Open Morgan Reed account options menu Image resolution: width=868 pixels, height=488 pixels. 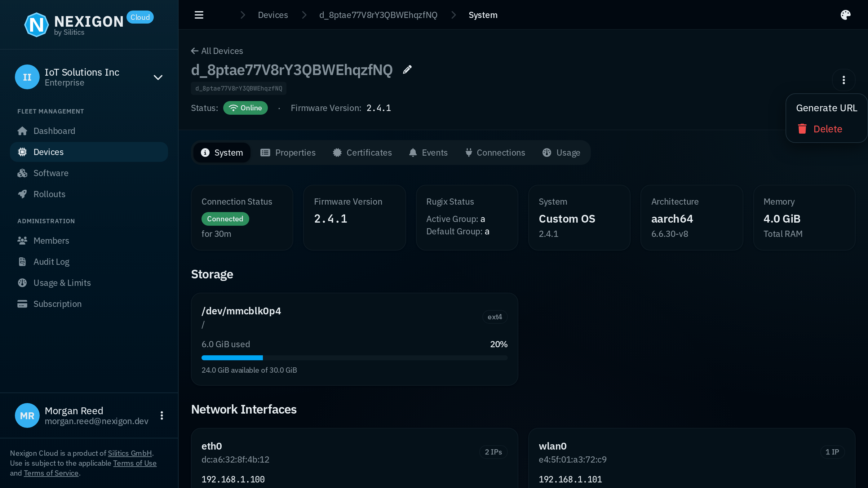click(x=162, y=415)
